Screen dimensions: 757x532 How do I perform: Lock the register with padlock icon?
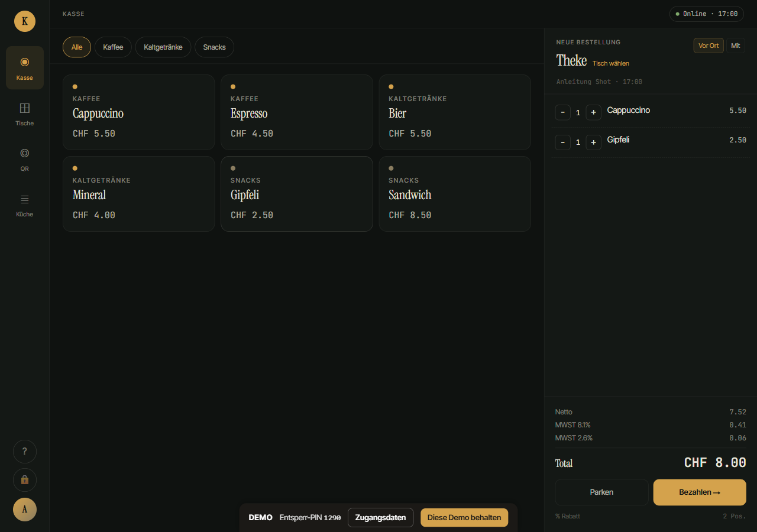click(25, 480)
